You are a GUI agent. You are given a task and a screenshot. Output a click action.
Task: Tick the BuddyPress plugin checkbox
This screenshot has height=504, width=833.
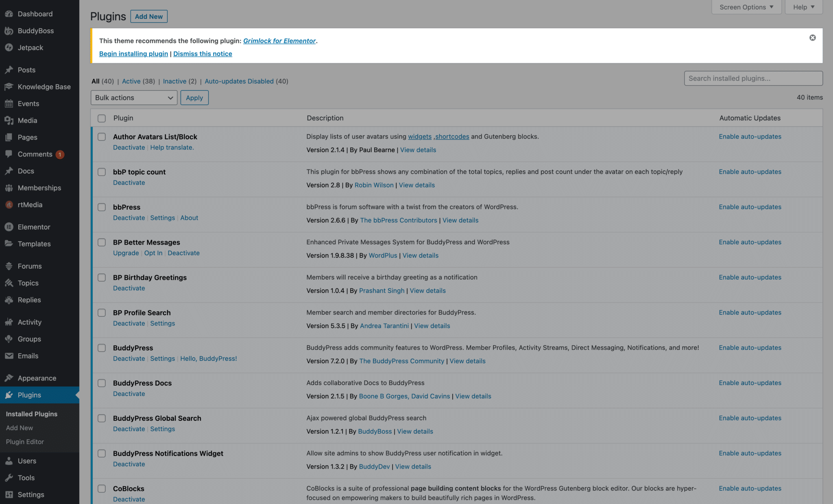(102, 348)
